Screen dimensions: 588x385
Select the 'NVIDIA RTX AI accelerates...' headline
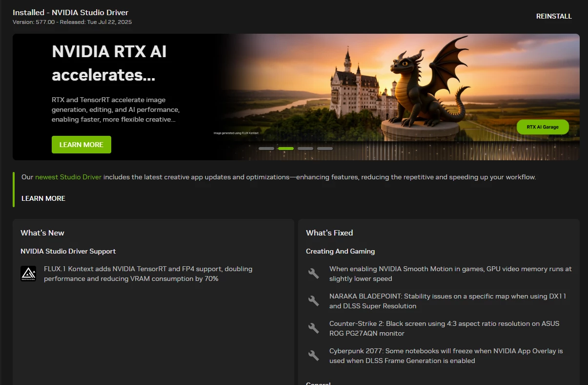tap(109, 63)
